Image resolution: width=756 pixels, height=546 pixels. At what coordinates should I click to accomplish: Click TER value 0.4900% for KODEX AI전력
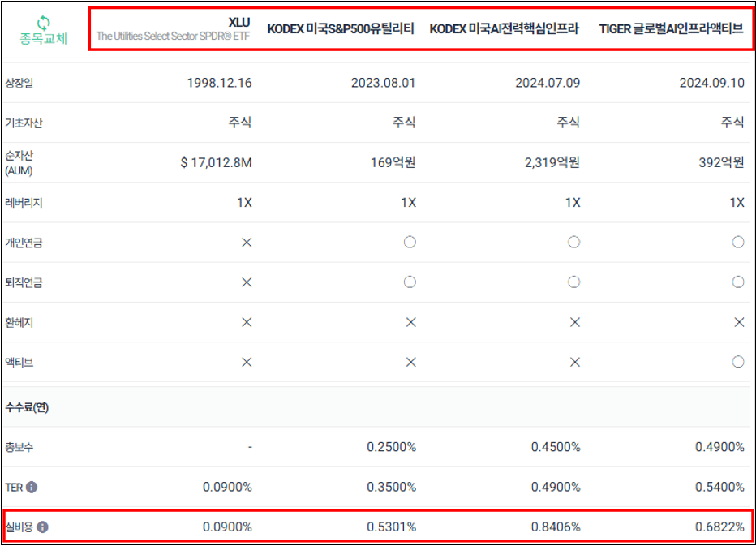pos(556,487)
